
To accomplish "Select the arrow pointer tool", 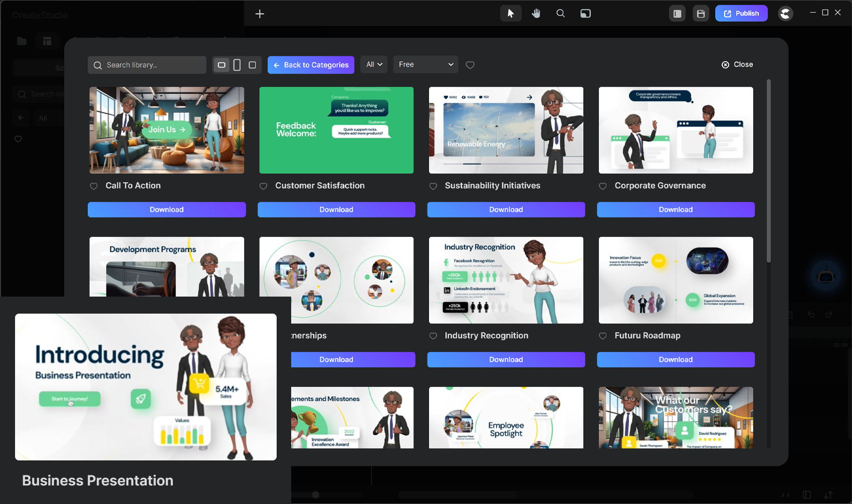I will [x=511, y=14].
